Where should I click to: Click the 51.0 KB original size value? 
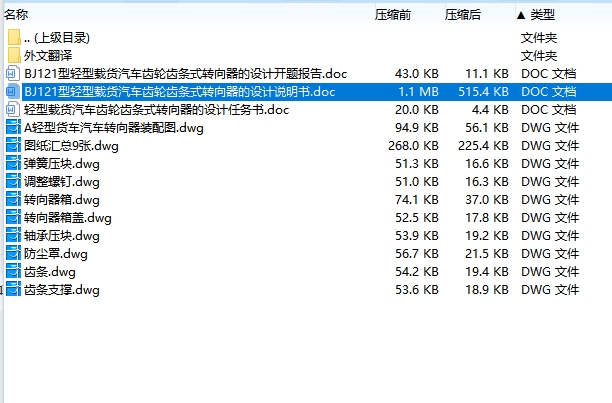(416, 181)
